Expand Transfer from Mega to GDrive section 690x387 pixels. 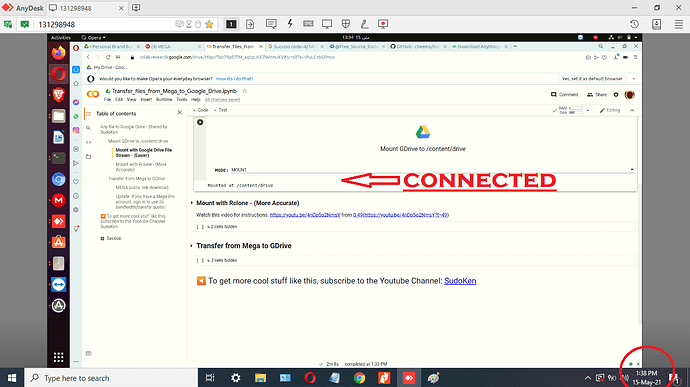pos(192,246)
